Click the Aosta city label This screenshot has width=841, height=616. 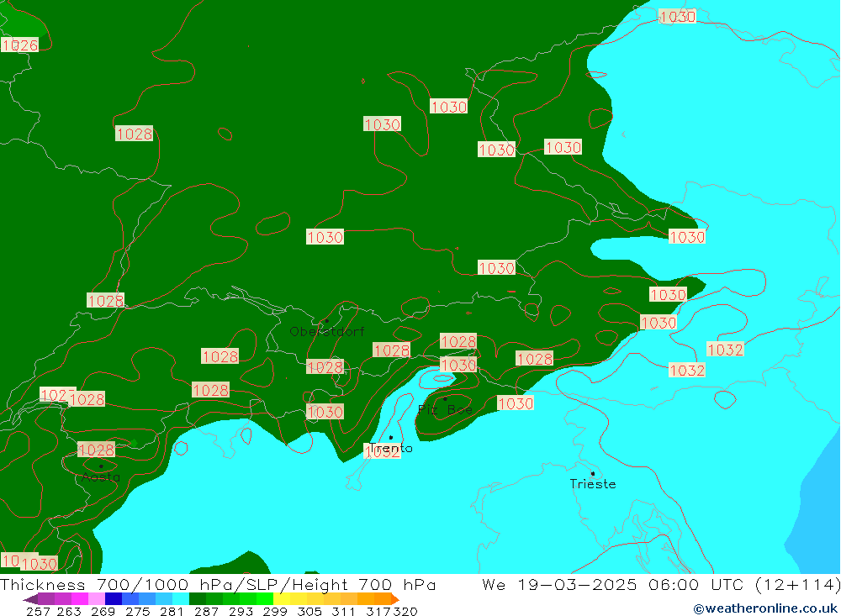click(x=101, y=476)
